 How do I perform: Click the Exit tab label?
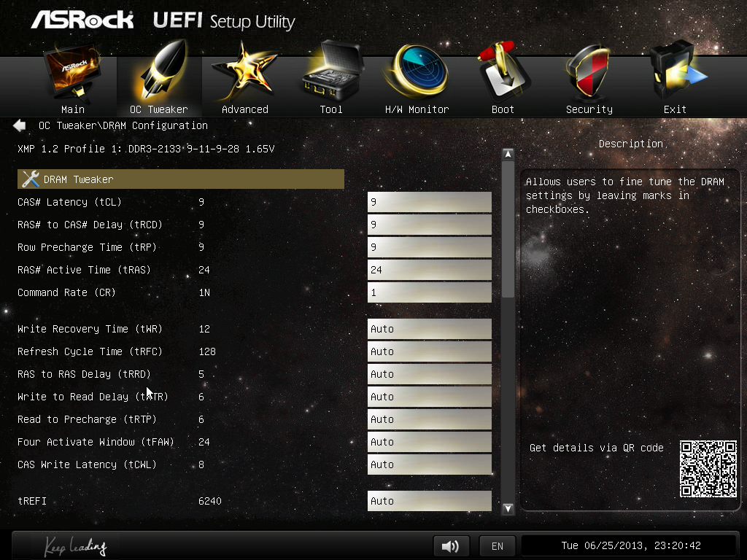(x=675, y=109)
